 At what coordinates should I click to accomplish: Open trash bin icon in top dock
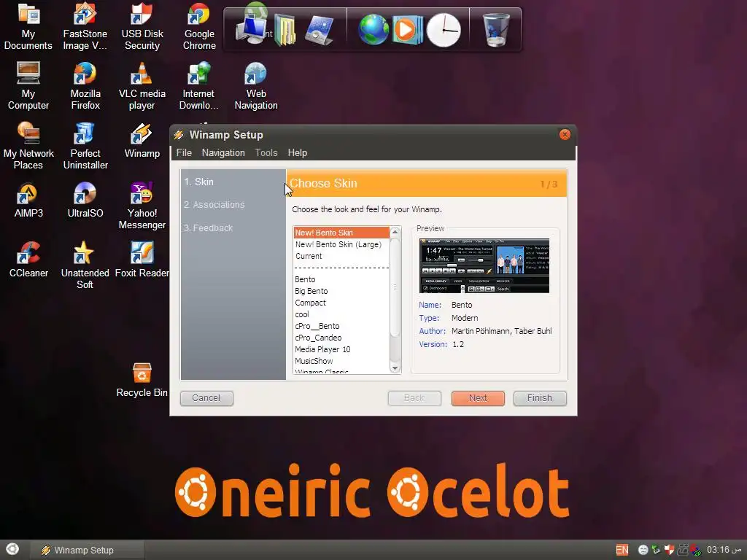click(x=496, y=29)
